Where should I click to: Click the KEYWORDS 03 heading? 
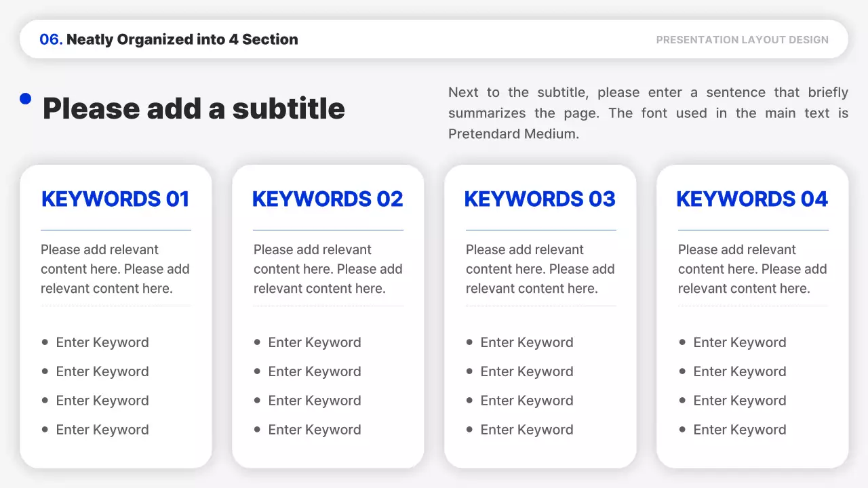click(540, 199)
